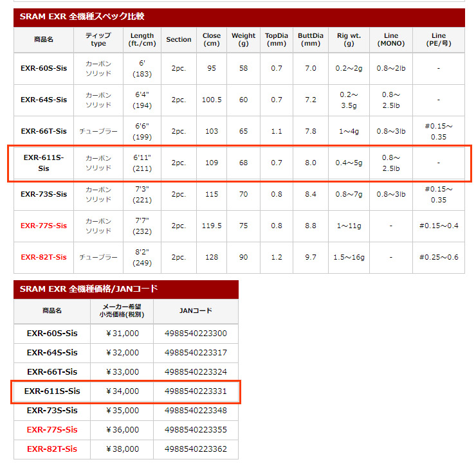Click EXR-73S-Sis in the spec comparison table
The height and width of the screenshot is (464, 476).
click(x=44, y=194)
